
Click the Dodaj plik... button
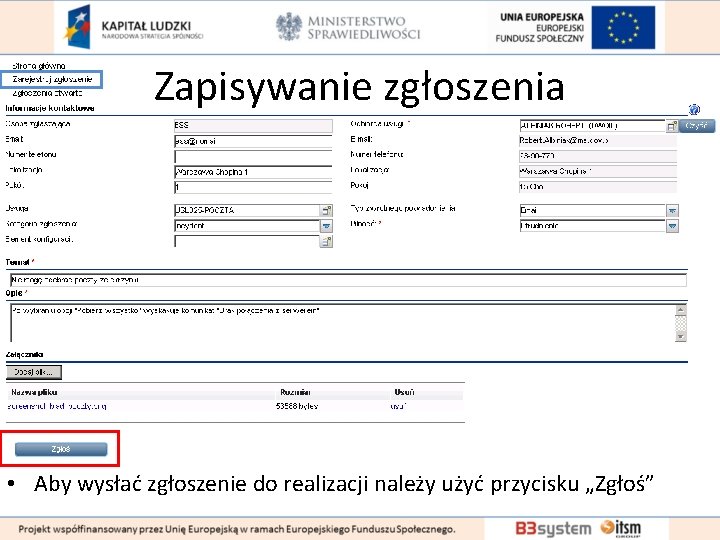coord(34,372)
